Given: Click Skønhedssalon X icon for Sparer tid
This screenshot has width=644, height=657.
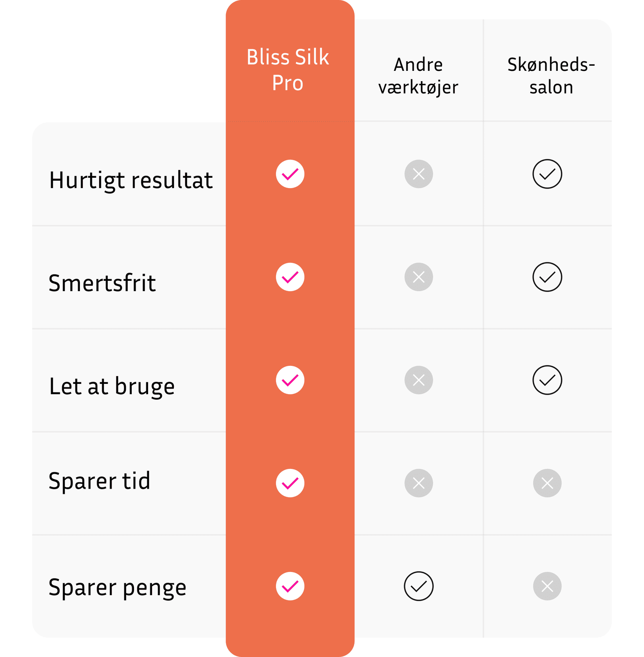Looking at the screenshot, I should [x=547, y=483].
